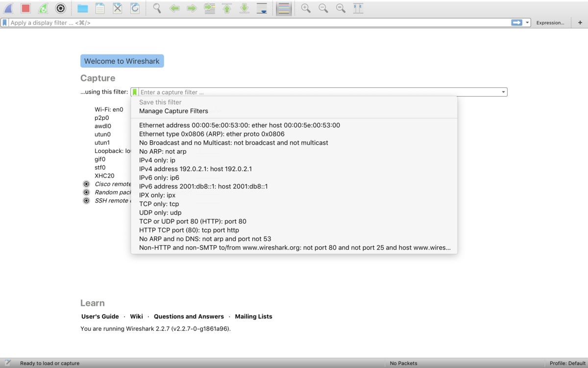Viewport: 588px width, 368px height.
Task: Select TCP only: tcp filter
Action: [294, 204]
